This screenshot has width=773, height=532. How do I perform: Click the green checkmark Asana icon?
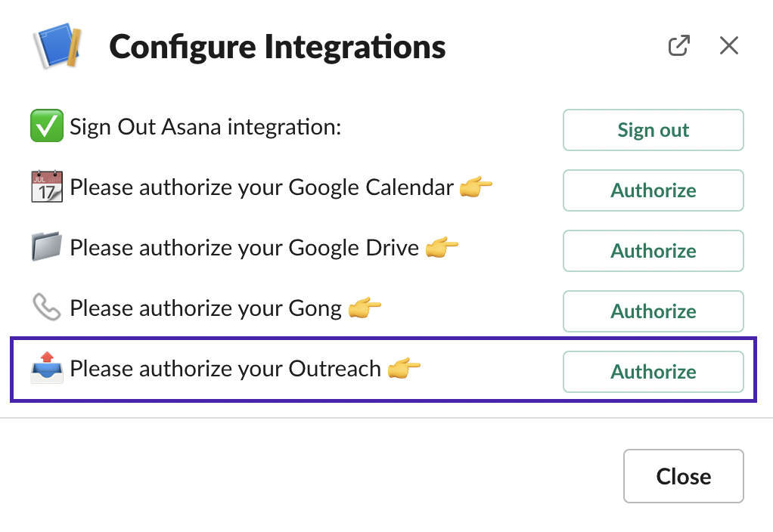tap(47, 126)
